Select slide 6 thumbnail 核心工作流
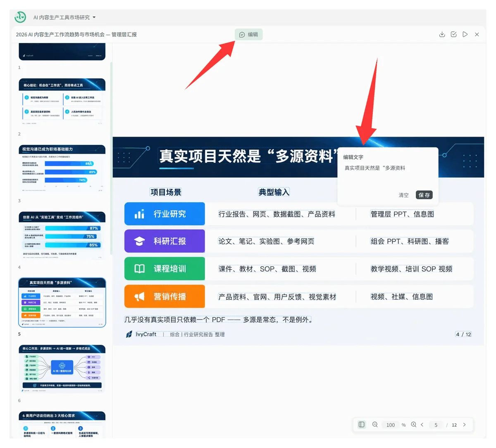Image resolution: width=496 pixels, height=448 pixels. coord(62,369)
